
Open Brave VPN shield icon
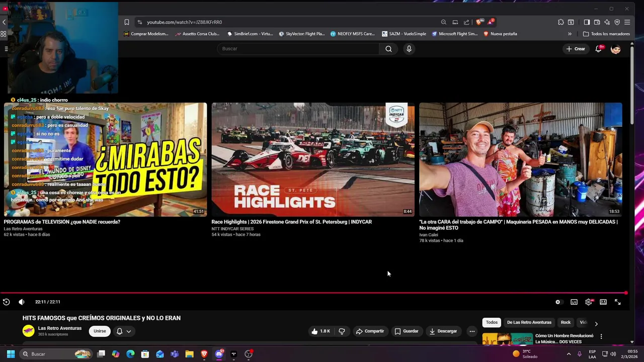tap(617, 22)
